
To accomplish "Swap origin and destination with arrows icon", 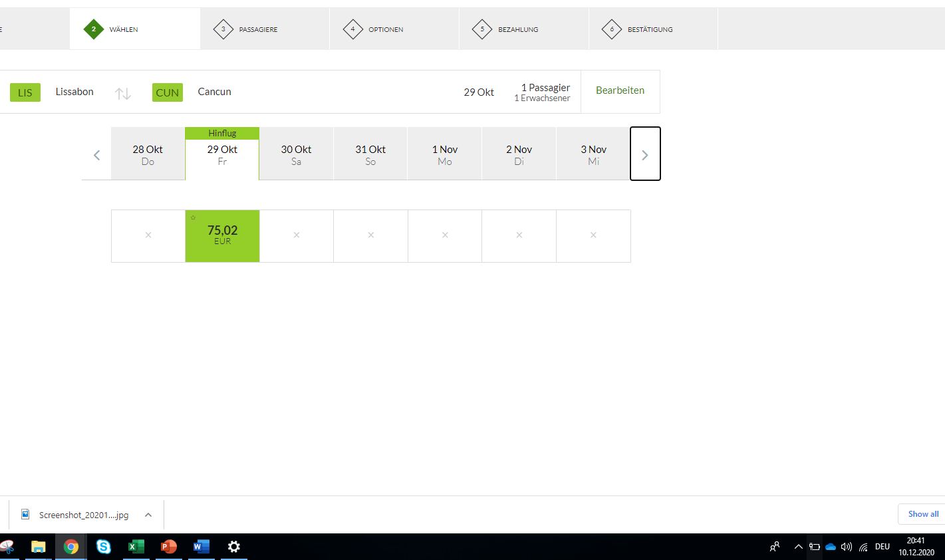I will point(123,94).
